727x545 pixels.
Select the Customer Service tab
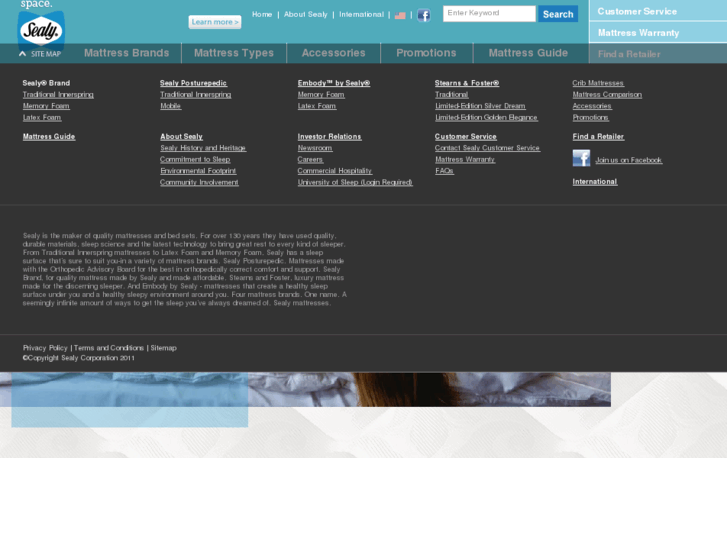click(x=658, y=11)
